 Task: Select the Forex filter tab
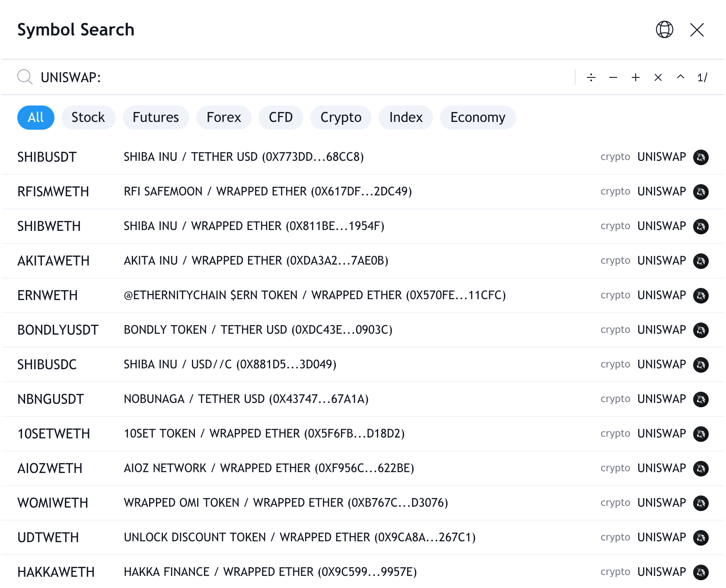(x=224, y=118)
